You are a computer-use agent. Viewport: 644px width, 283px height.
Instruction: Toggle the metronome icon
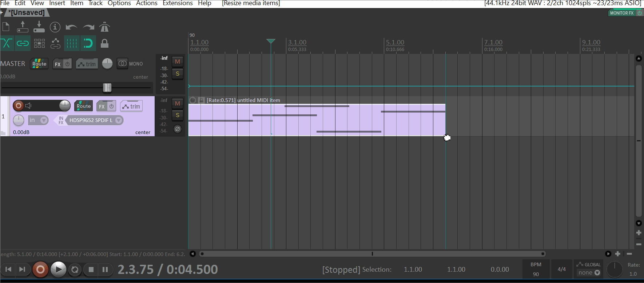coord(104,27)
